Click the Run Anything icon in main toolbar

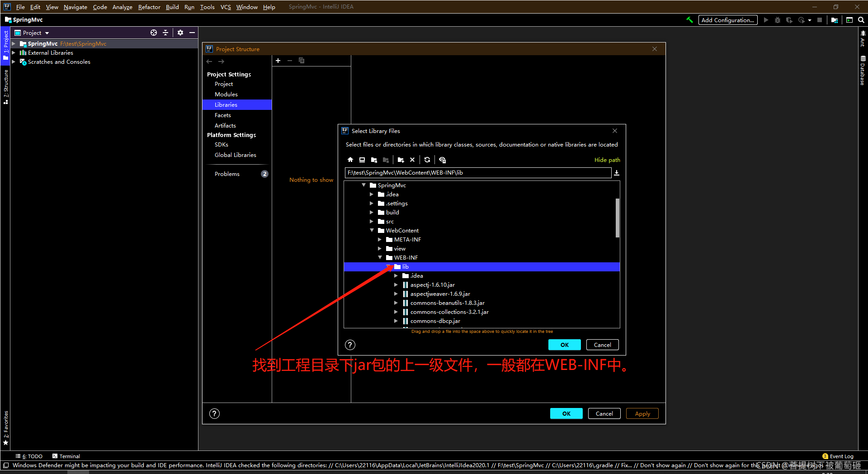pyautogui.click(x=849, y=20)
